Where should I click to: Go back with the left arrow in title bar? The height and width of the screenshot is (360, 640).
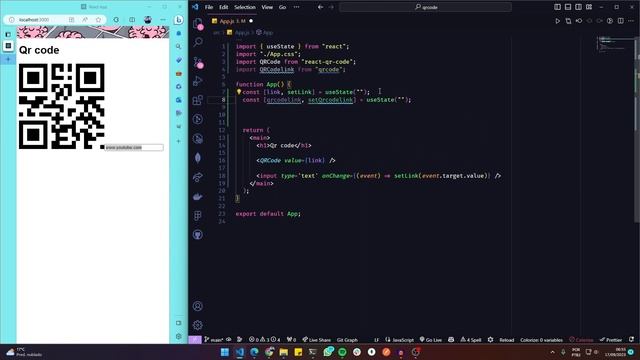tap(320, 7)
